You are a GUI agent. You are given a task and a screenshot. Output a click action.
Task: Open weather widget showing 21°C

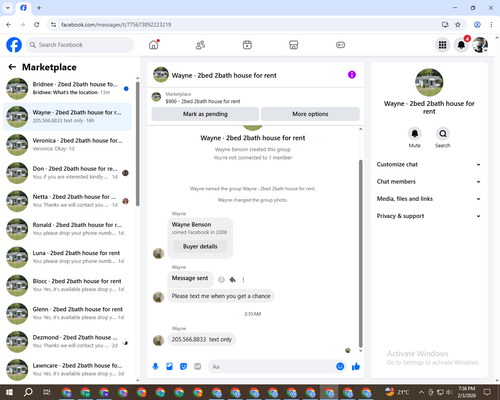pyautogui.click(x=397, y=392)
